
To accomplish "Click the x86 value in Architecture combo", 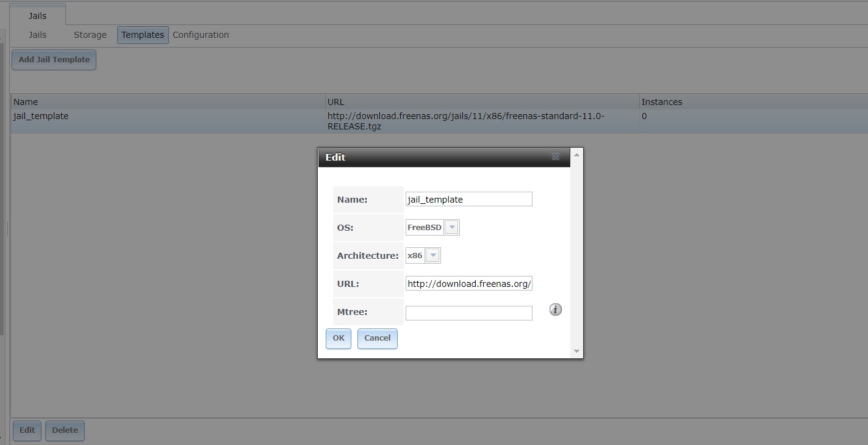I will click(415, 256).
